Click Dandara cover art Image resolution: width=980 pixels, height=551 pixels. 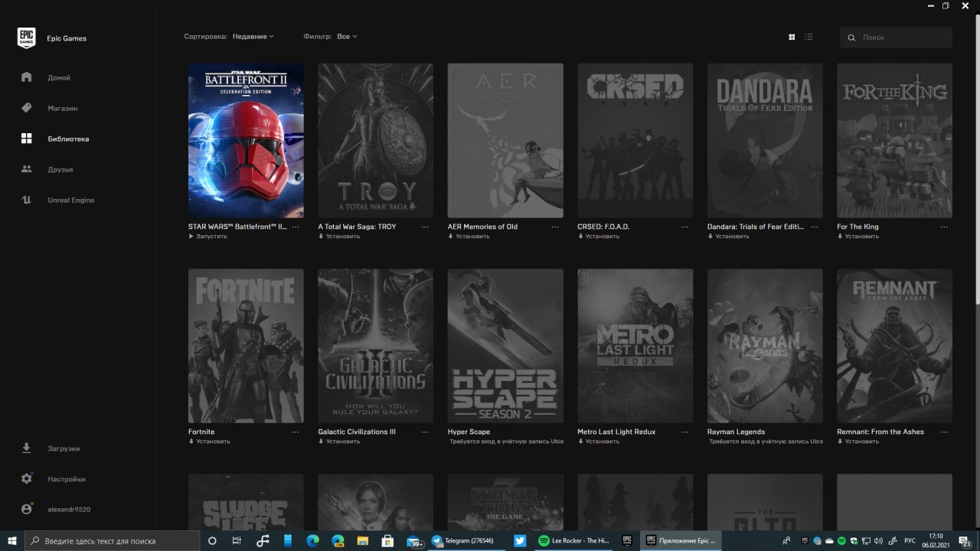765,141
